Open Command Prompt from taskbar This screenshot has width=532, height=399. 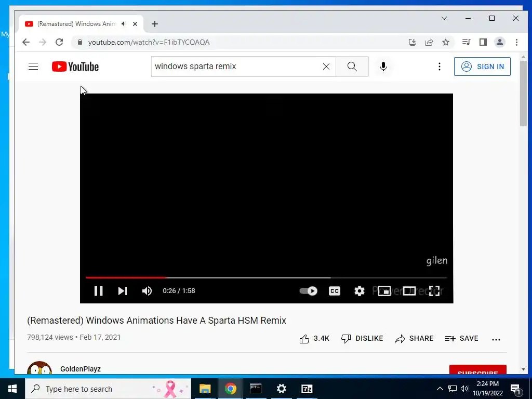[256, 389]
